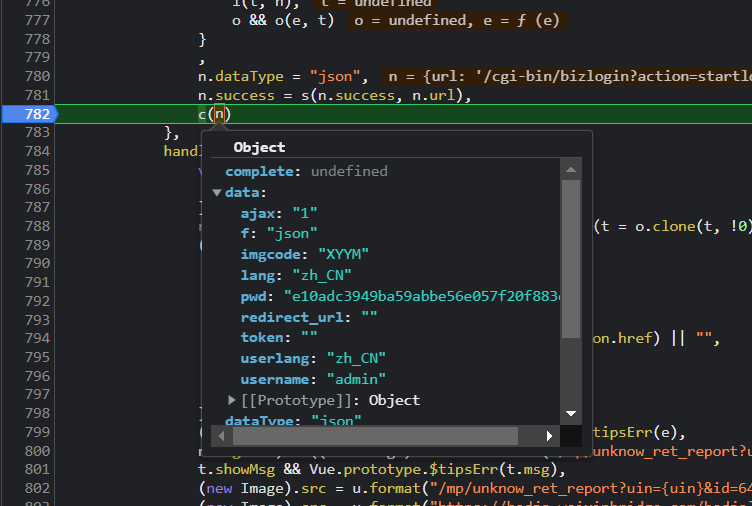Click the breakpoint marker on line 782
Screen dimensions: 752x506
(x=30, y=114)
